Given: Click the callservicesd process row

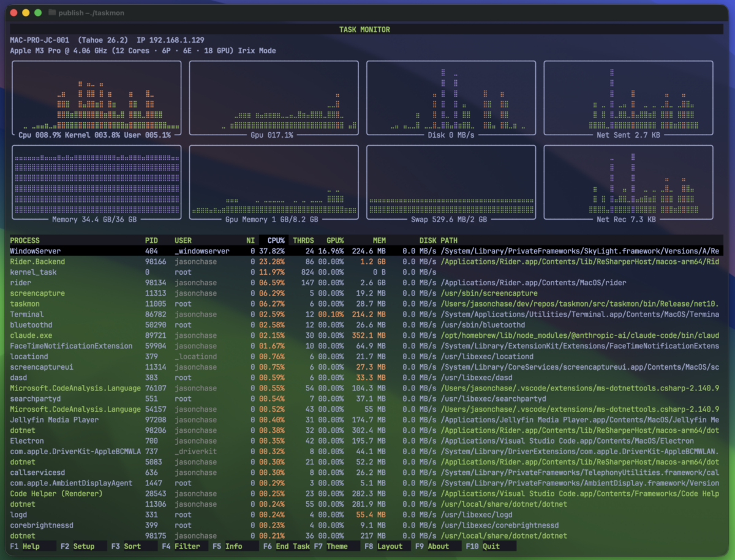Looking at the screenshot, I should click(x=366, y=472).
